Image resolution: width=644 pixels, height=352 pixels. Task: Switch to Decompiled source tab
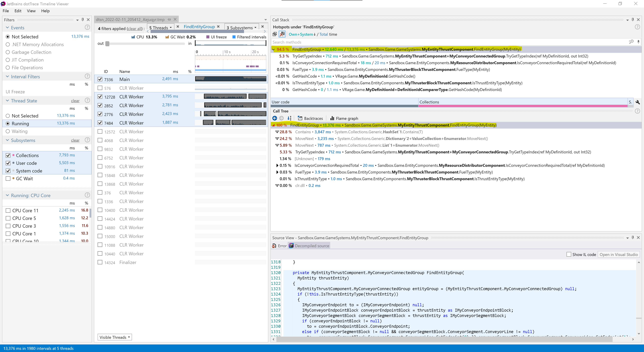coord(309,246)
